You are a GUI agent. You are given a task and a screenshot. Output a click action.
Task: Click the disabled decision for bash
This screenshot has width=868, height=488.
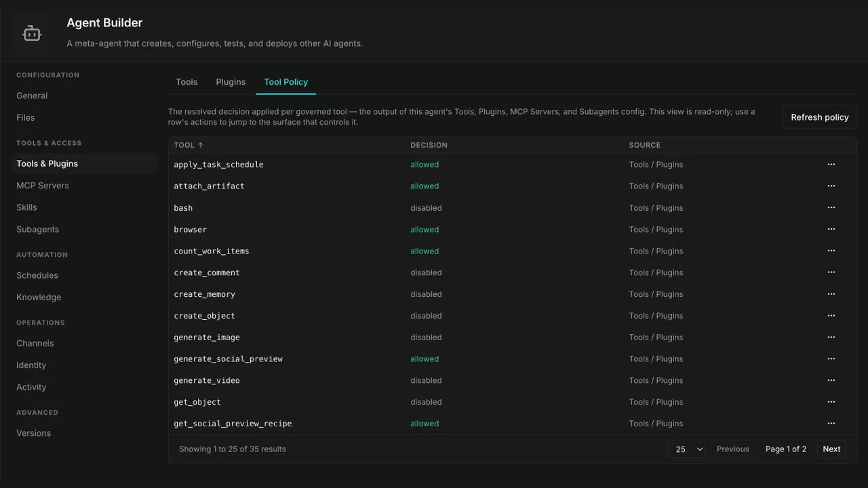[426, 208]
